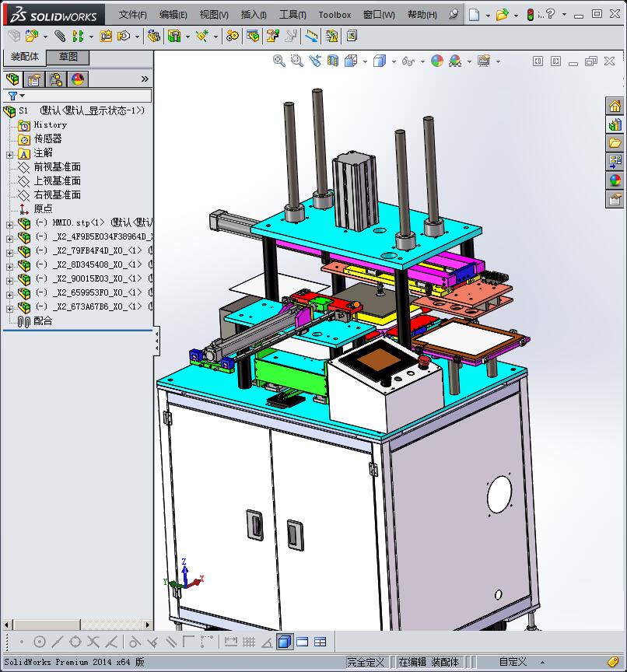Click the Interference Detection icon
Image resolution: width=627 pixels, height=672 pixels.
tap(332, 36)
